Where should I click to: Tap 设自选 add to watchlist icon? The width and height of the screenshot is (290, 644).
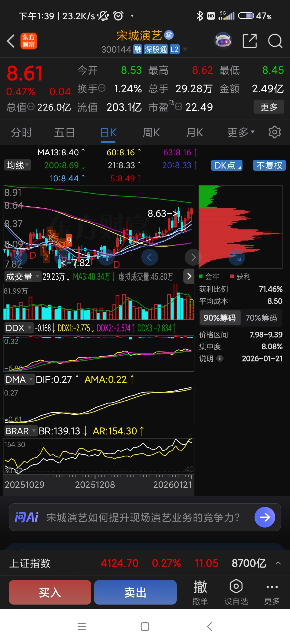[236, 592]
